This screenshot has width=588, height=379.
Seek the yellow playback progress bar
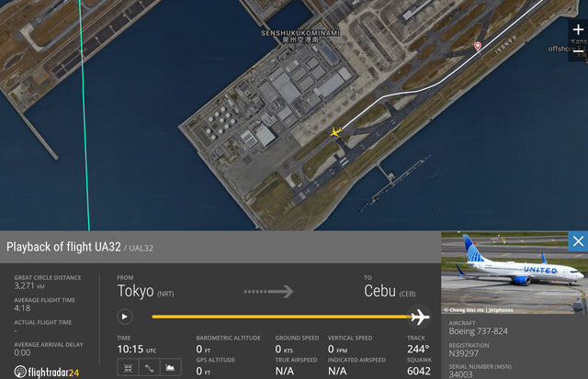tap(281, 317)
